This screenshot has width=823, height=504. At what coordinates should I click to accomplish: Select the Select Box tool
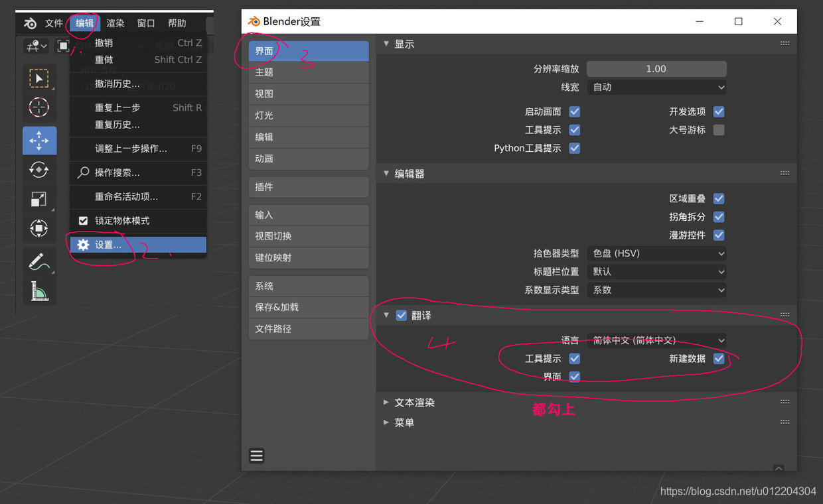click(x=39, y=79)
